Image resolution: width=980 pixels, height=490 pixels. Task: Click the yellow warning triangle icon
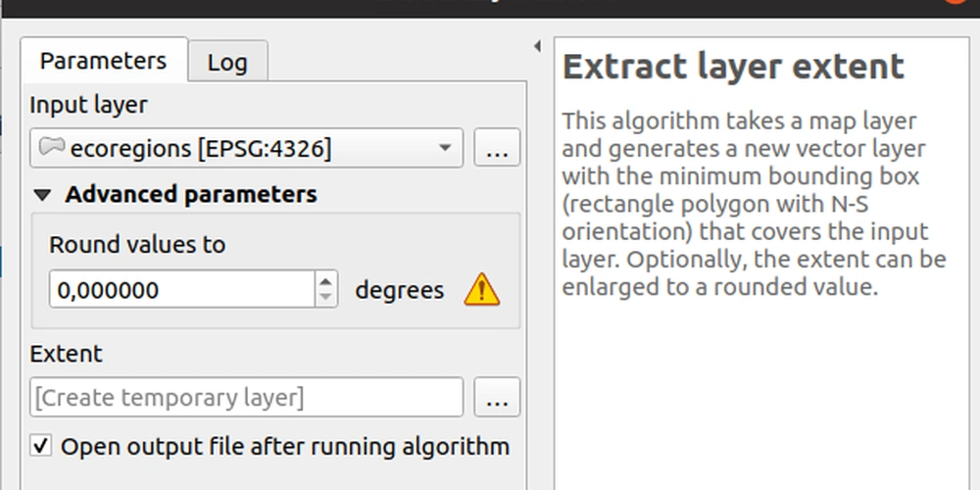point(481,290)
